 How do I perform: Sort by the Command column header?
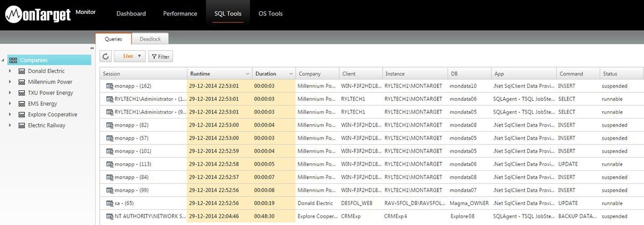577,74
